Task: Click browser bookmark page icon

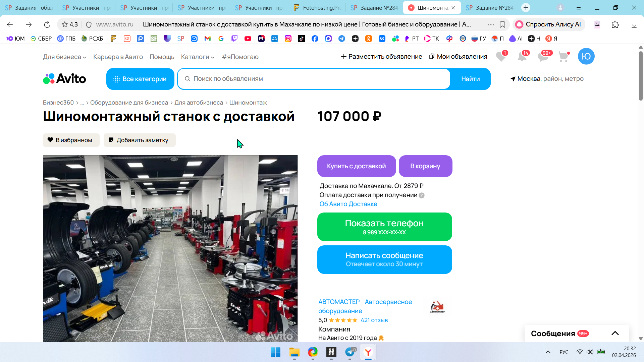Action: 502,24
